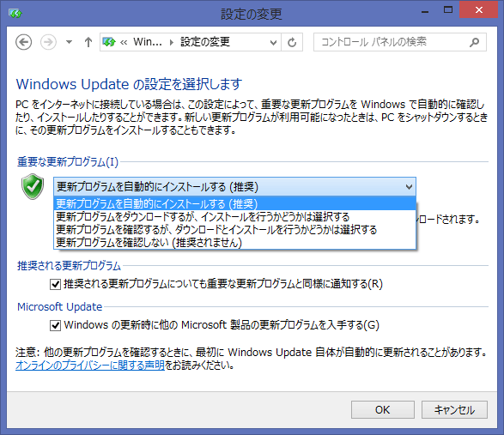
Task: Choose ダウンロードするが、インストールを行うかどうかは選択する option
Action: tap(235, 216)
